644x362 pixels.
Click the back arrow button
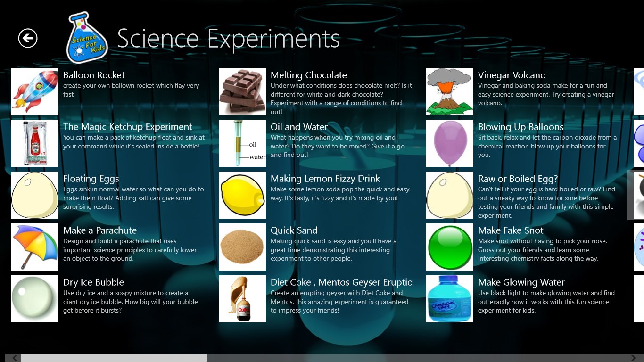pos(28,38)
